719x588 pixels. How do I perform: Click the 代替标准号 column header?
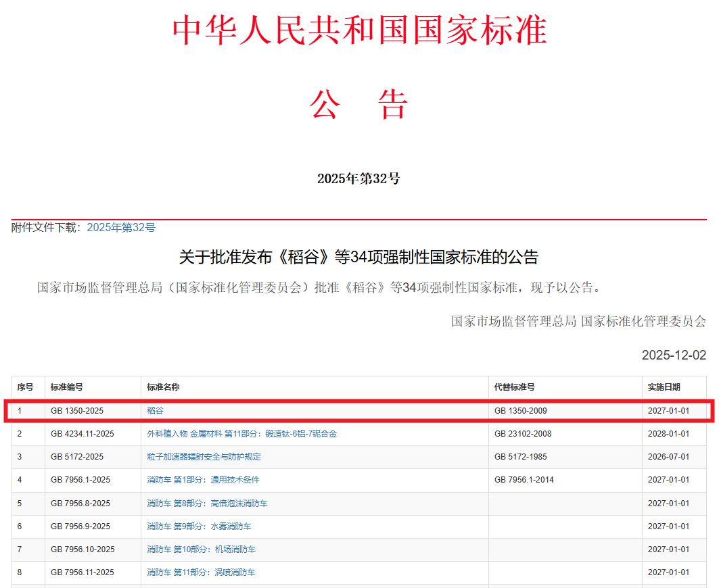pyautogui.click(x=515, y=387)
